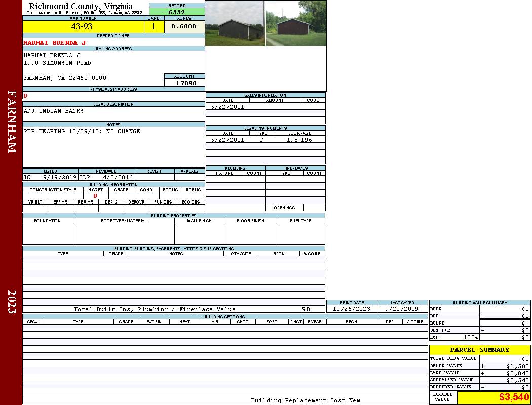This screenshot has width=532, height=405.
Task: Click reviewed date 4/3/2014
Action: pyautogui.click(x=118, y=177)
